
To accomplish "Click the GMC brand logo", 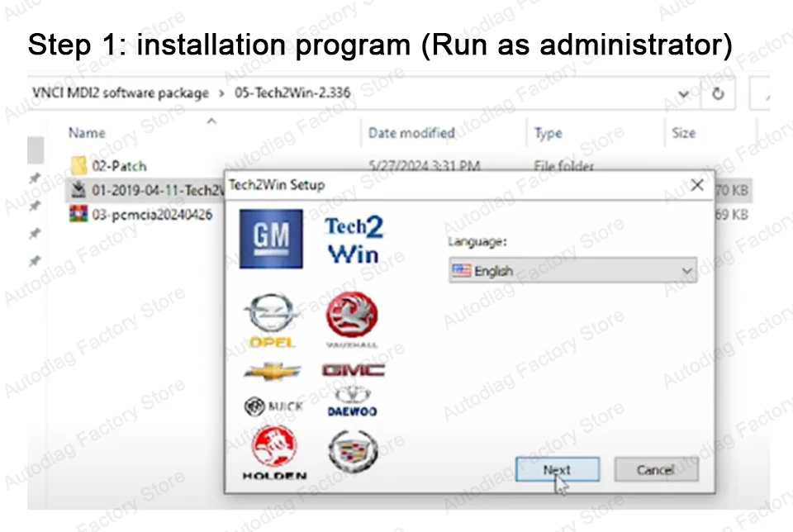I will [x=353, y=370].
